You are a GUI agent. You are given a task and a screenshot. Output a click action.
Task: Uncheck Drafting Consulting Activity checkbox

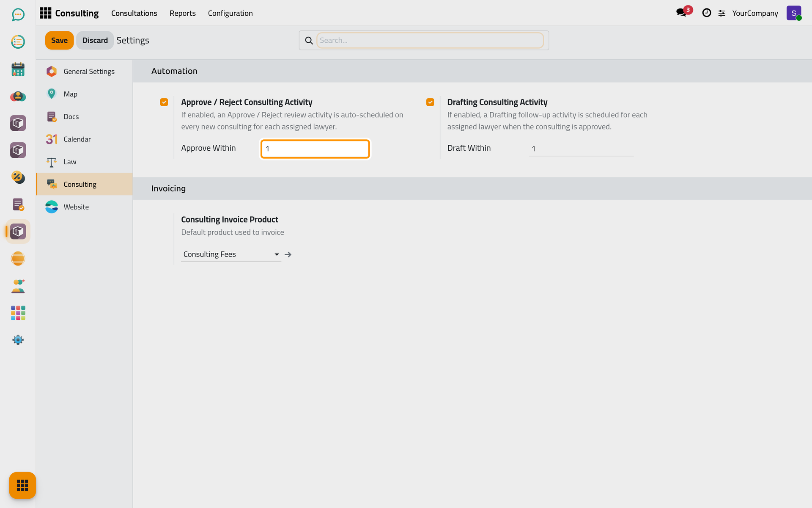pyautogui.click(x=430, y=102)
